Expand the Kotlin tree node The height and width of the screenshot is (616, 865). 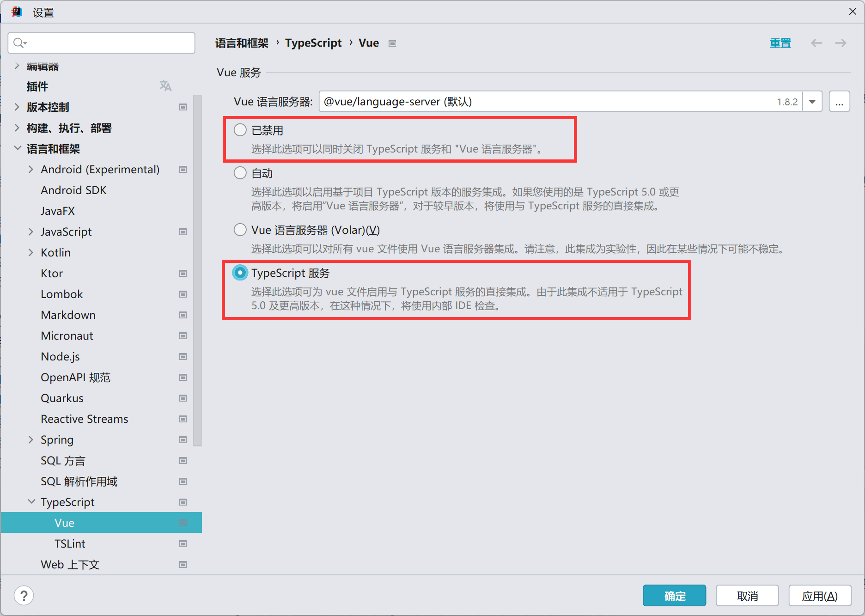pos(31,252)
